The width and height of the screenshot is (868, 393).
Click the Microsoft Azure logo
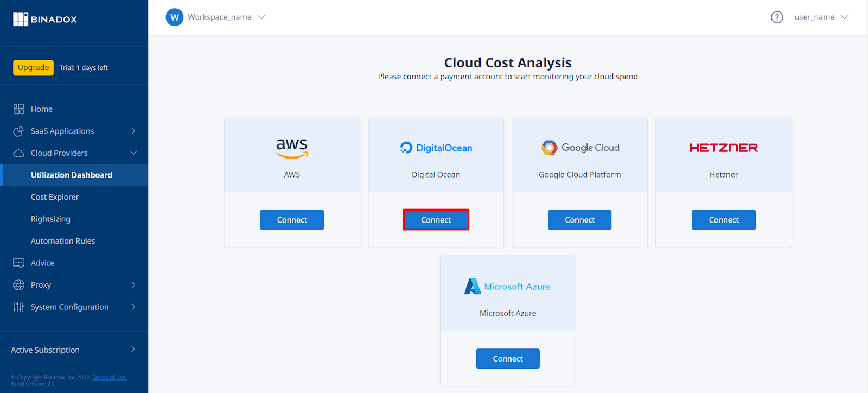tap(508, 287)
